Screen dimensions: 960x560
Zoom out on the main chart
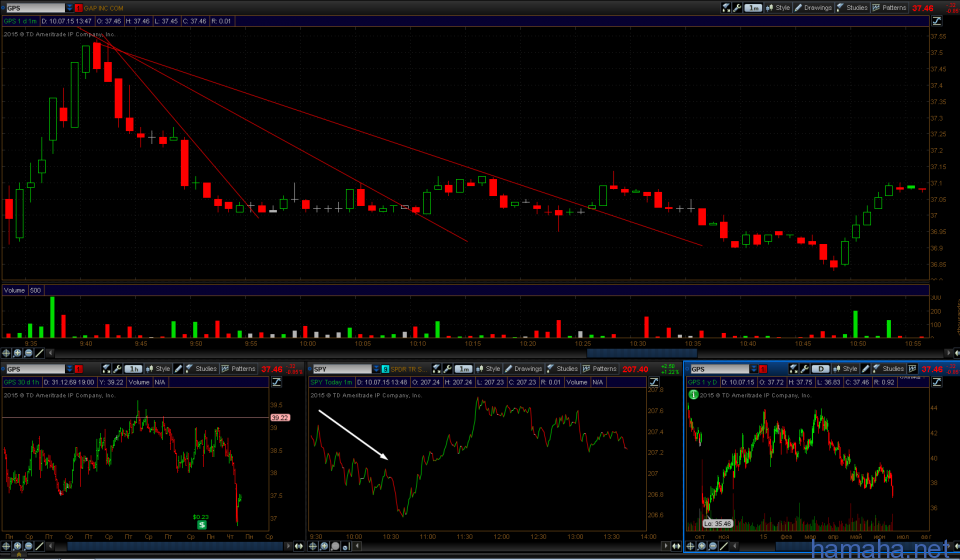(x=28, y=353)
